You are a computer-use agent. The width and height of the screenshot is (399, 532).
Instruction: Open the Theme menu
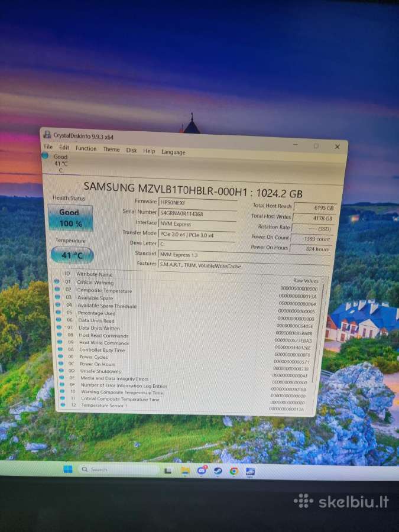(111, 150)
